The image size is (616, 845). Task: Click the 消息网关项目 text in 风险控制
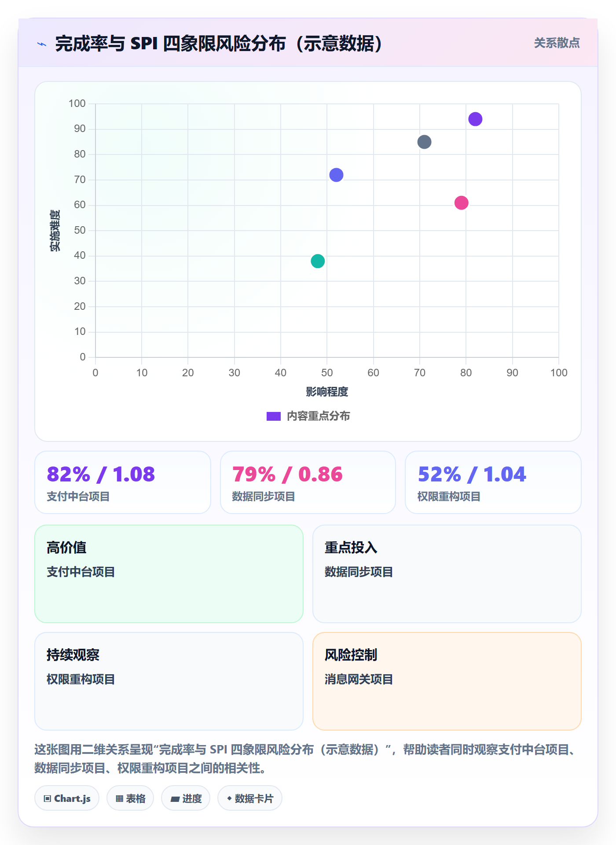tap(359, 680)
